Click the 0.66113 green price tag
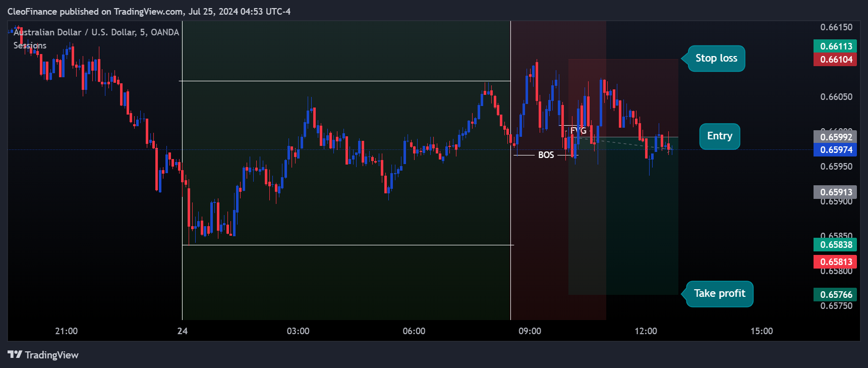868x368 pixels. pos(835,46)
